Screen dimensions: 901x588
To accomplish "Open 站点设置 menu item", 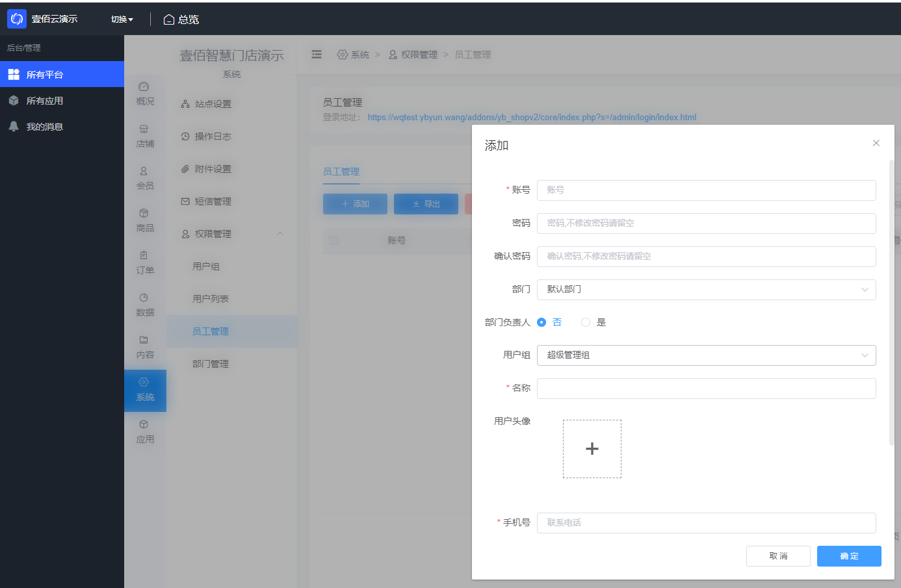I will tap(213, 104).
